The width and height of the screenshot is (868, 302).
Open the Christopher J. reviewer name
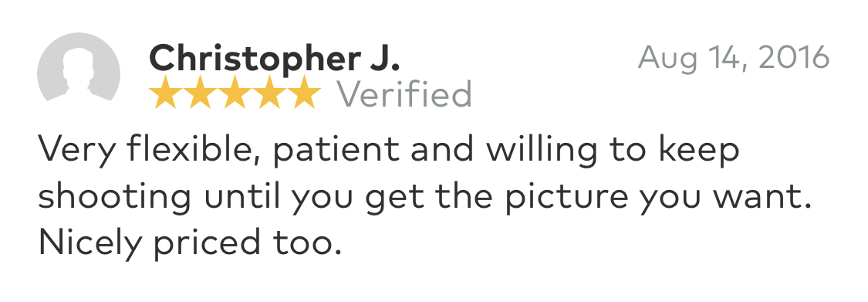pyautogui.click(x=274, y=59)
